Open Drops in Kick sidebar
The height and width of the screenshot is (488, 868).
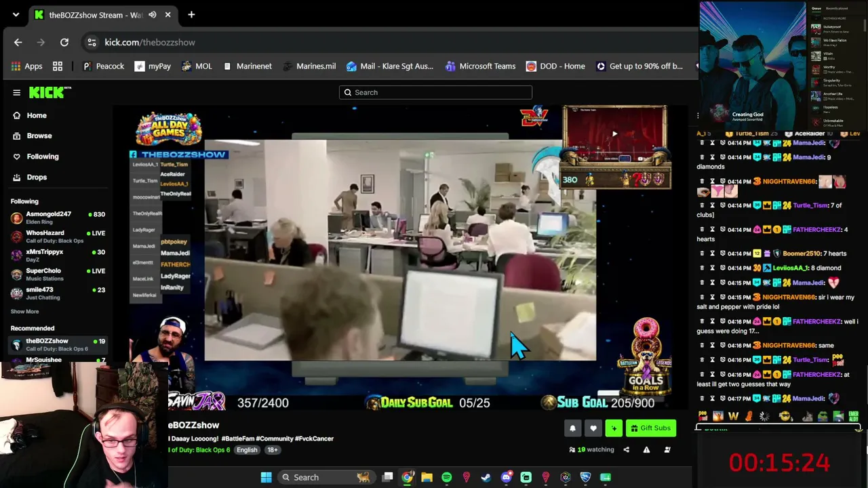coord(30,177)
